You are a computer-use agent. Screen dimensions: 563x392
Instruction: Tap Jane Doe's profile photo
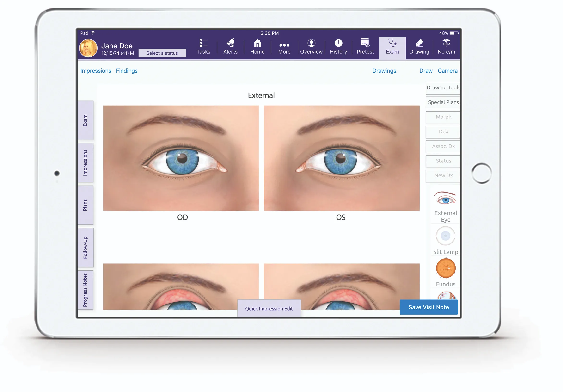(x=88, y=48)
